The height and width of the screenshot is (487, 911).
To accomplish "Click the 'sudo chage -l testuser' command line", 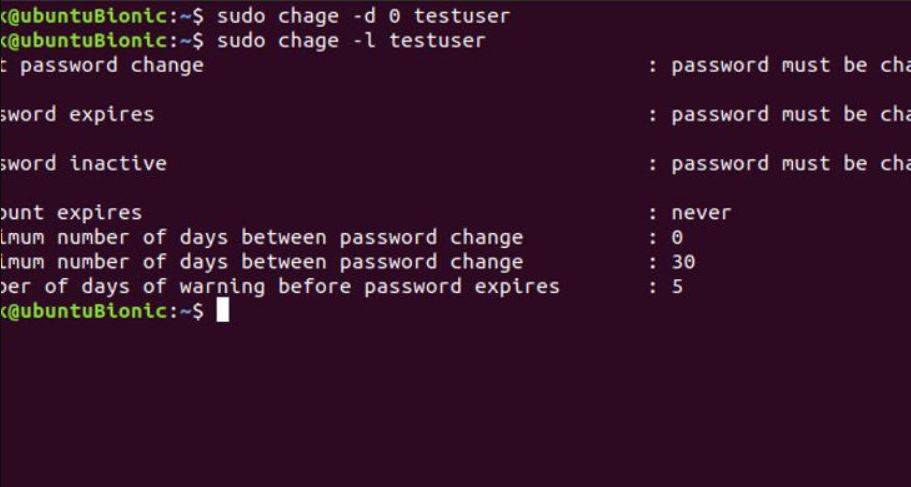I will tap(351, 41).
